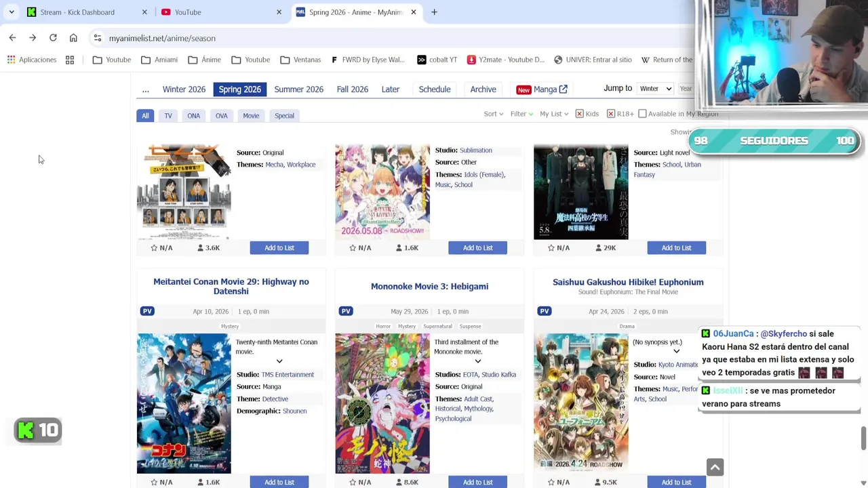The height and width of the screenshot is (488, 868).
Task: Open the browser home page icon
Action: 73,38
